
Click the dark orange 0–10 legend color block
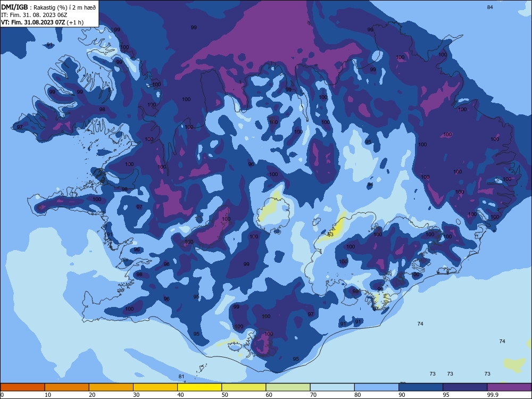click(x=22, y=387)
